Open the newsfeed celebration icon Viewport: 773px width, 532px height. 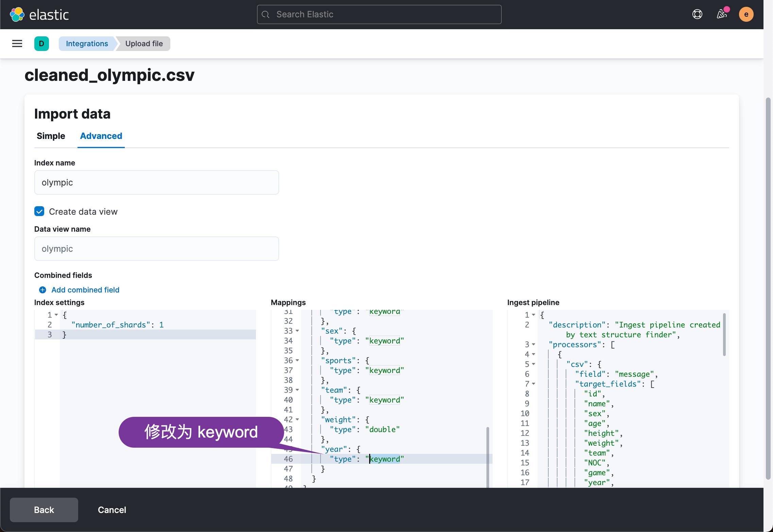pyautogui.click(x=722, y=14)
